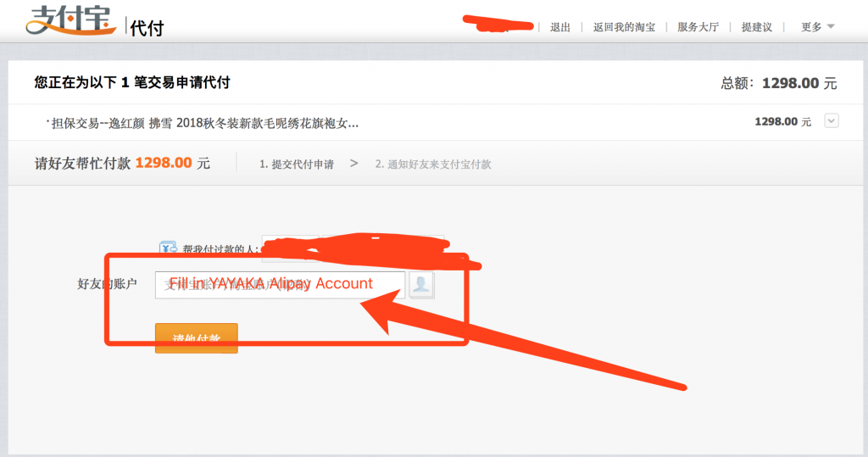Click the friend's Alipay account input field
The image size is (868, 457).
pos(280,285)
